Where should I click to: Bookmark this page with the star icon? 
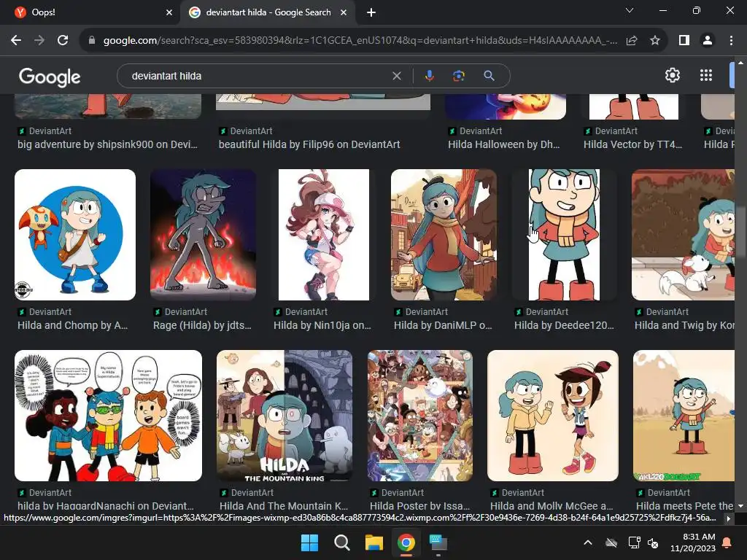pos(655,41)
